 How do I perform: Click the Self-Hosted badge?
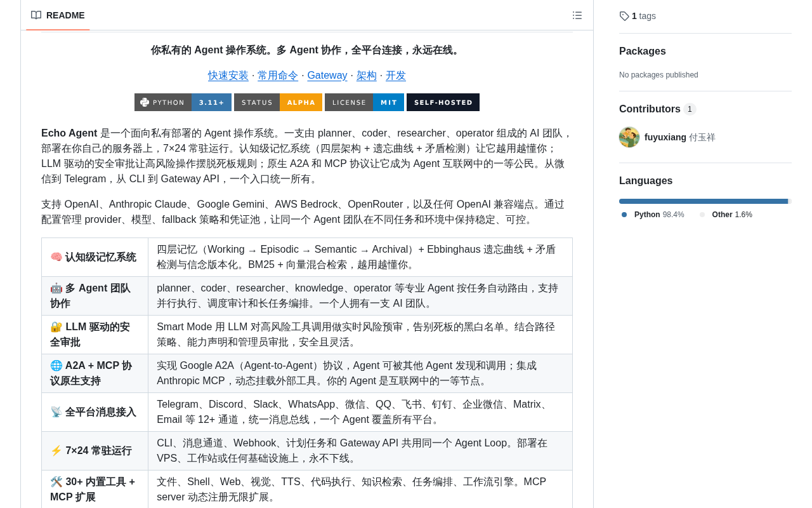tap(443, 102)
